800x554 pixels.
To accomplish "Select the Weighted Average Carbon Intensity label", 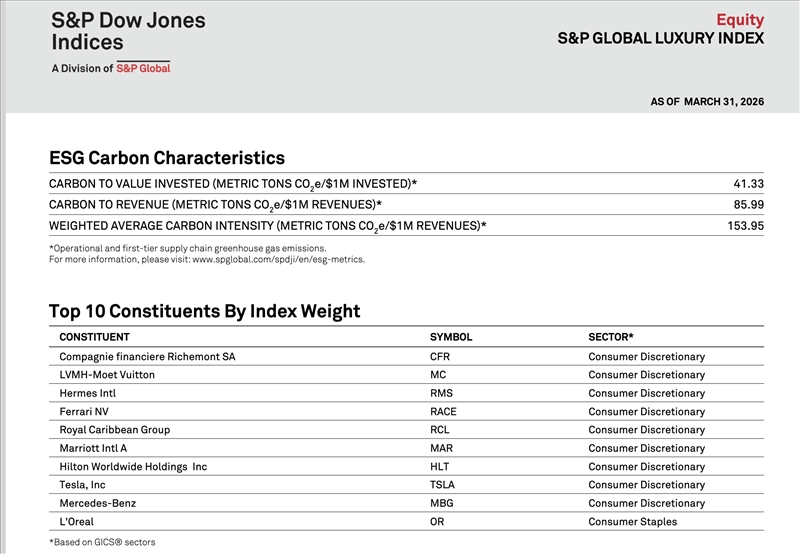I will tap(267, 226).
